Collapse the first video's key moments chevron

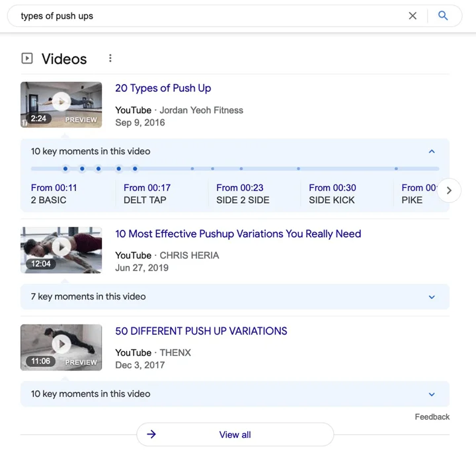point(432,151)
